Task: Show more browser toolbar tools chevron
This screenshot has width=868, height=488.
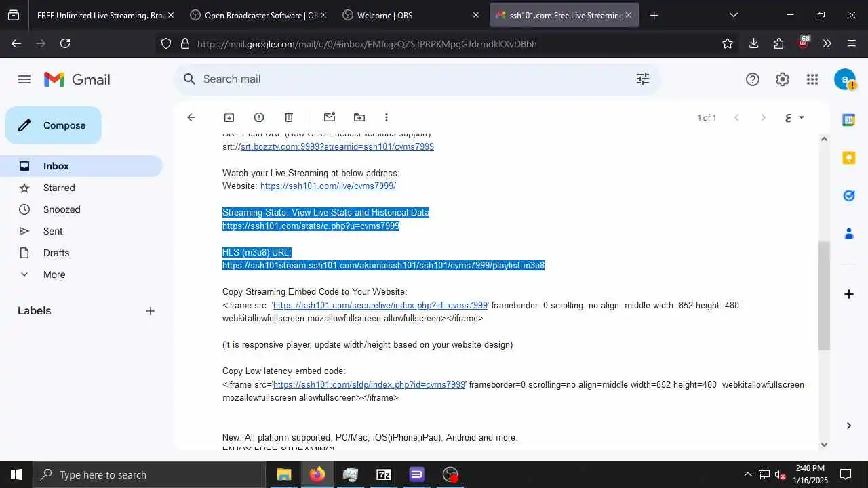Action: (x=827, y=43)
